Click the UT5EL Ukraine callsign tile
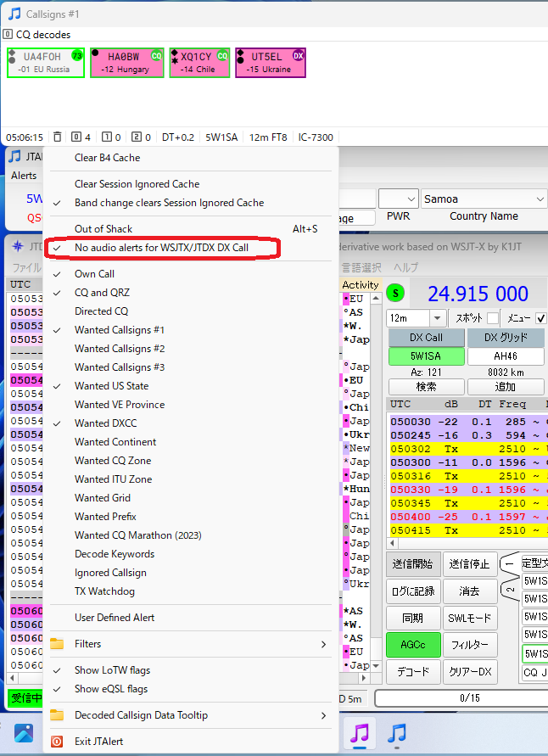548x756 pixels. [271, 62]
